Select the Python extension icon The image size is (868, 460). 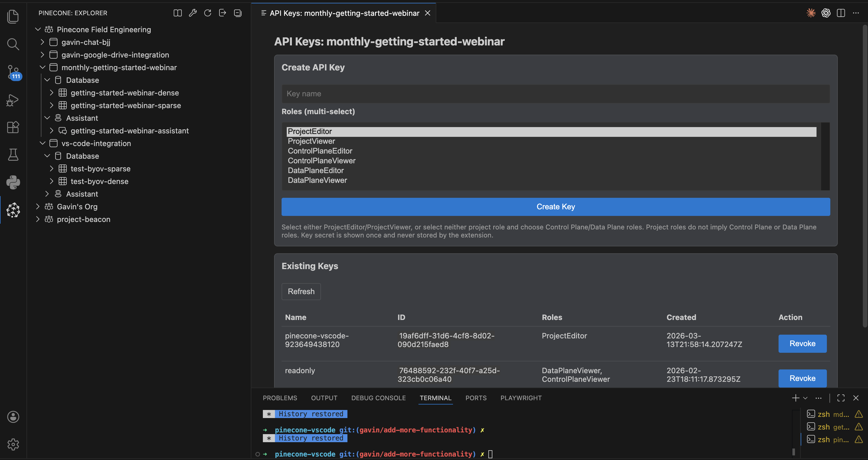(x=13, y=182)
